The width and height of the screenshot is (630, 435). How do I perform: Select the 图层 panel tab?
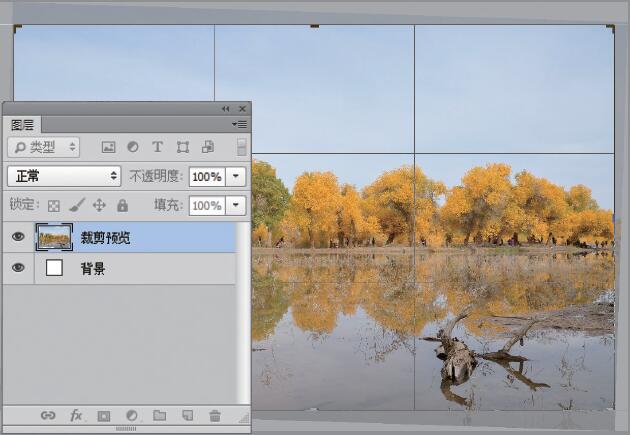tap(22, 125)
